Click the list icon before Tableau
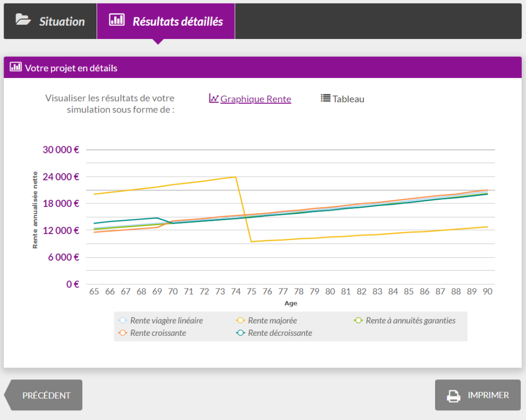The image size is (526, 420). 326,98
